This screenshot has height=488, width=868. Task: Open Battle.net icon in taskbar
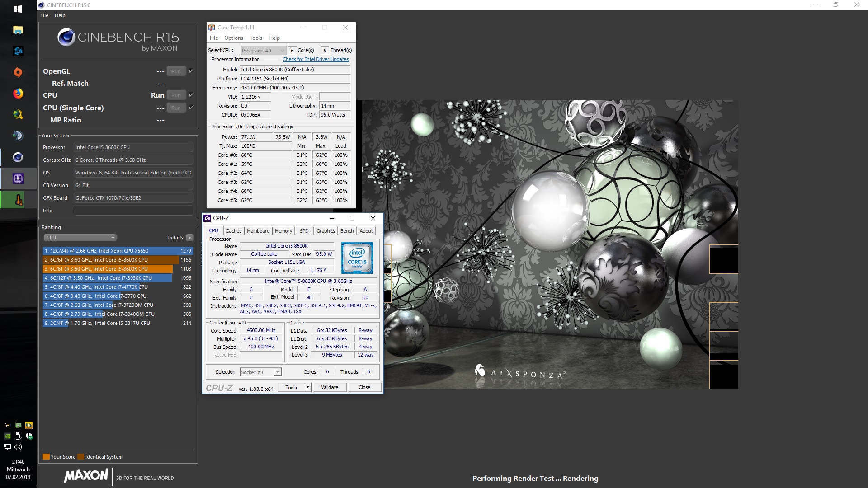18,51
